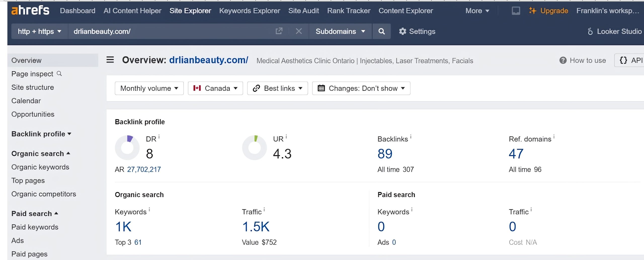Click Organic search Keywords info icon
Viewport: 644px width, 260px height.
(x=149, y=209)
